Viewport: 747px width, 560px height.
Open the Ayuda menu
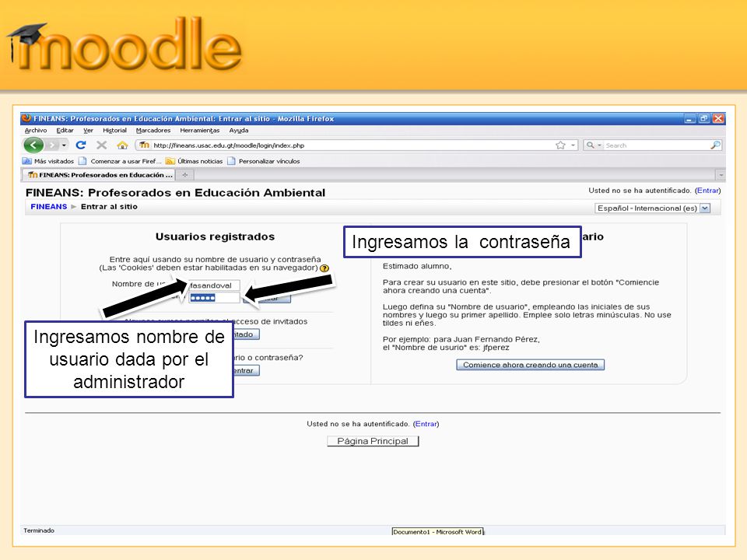pos(239,131)
